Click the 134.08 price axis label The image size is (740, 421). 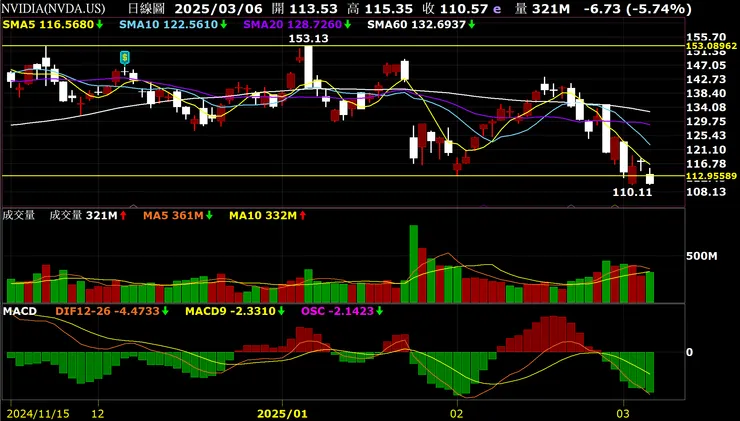coord(705,107)
